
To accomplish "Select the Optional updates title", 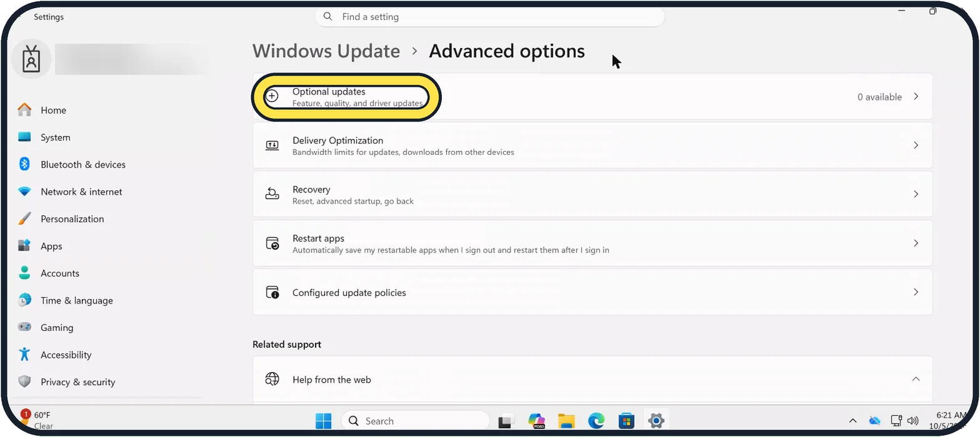I will click(x=329, y=92).
